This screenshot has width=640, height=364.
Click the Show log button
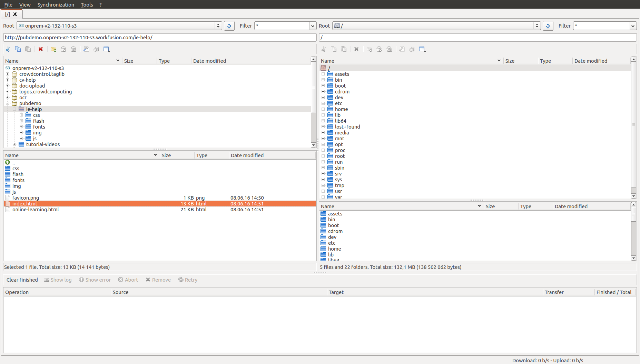[58, 280]
